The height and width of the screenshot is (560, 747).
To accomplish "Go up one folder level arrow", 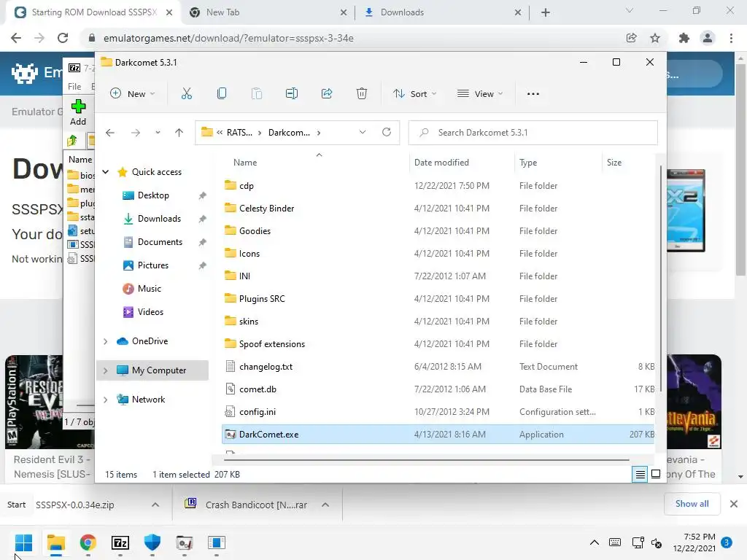I will [179, 133].
